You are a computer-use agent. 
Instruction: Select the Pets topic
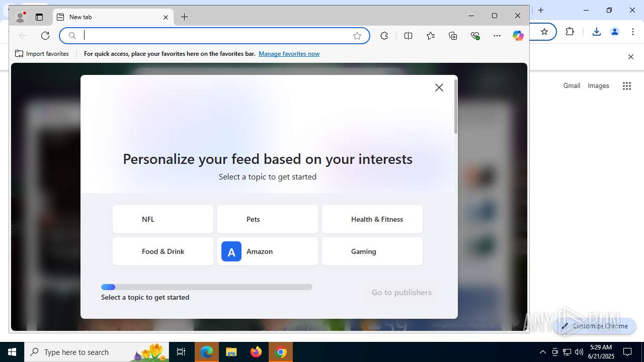tap(268, 219)
